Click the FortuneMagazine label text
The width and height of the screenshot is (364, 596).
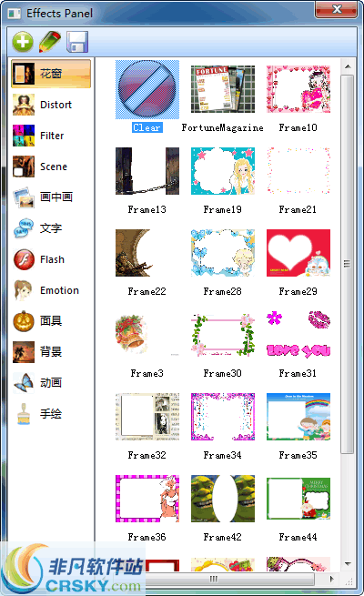(x=223, y=127)
